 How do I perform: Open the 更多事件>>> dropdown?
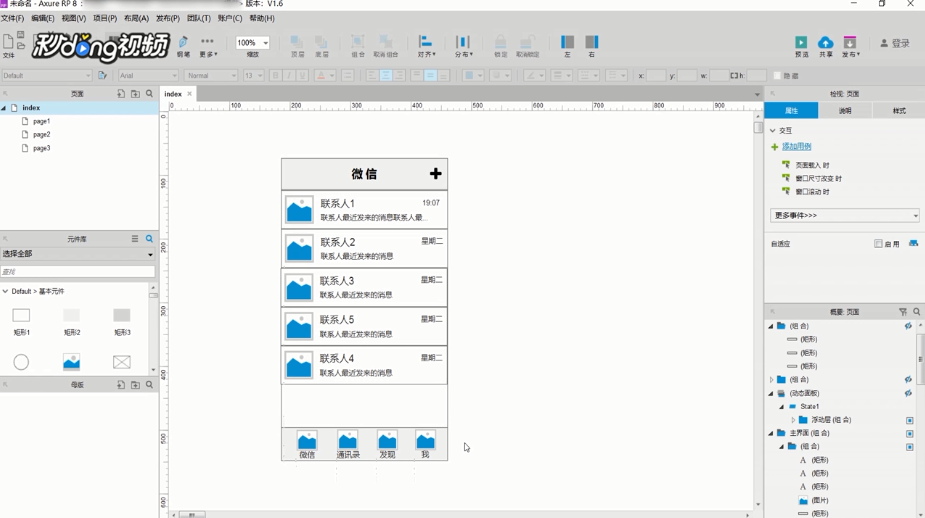point(844,215)
